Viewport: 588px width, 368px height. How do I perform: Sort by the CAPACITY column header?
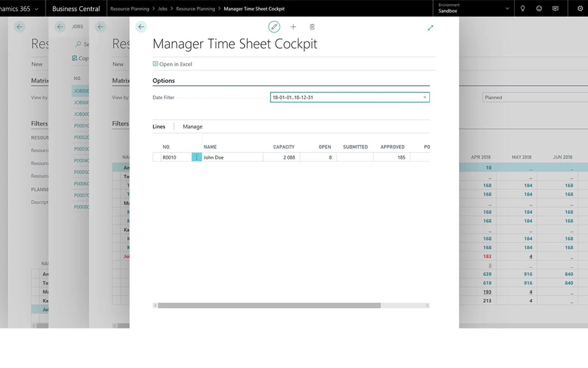coord(284,147)
